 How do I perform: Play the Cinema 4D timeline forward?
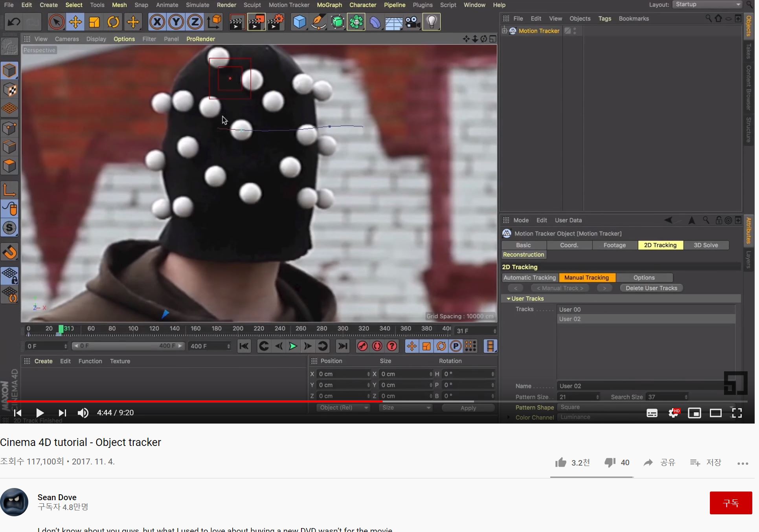coord(293,346)
